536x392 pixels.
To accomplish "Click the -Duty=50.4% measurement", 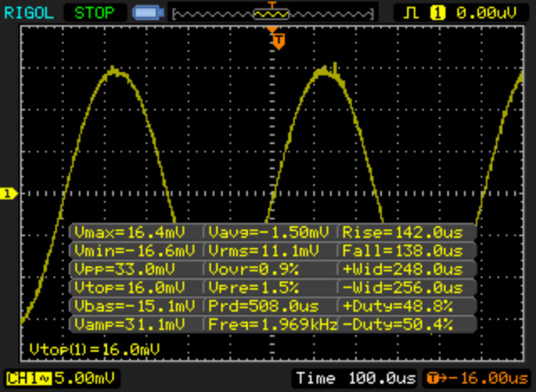I will [x=398, y=324].
